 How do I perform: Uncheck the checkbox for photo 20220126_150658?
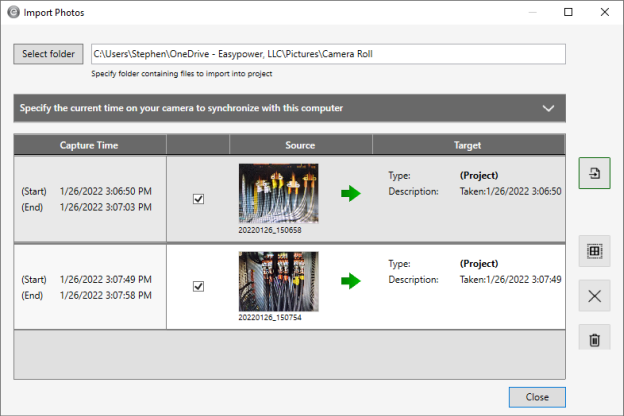point(198,199)
